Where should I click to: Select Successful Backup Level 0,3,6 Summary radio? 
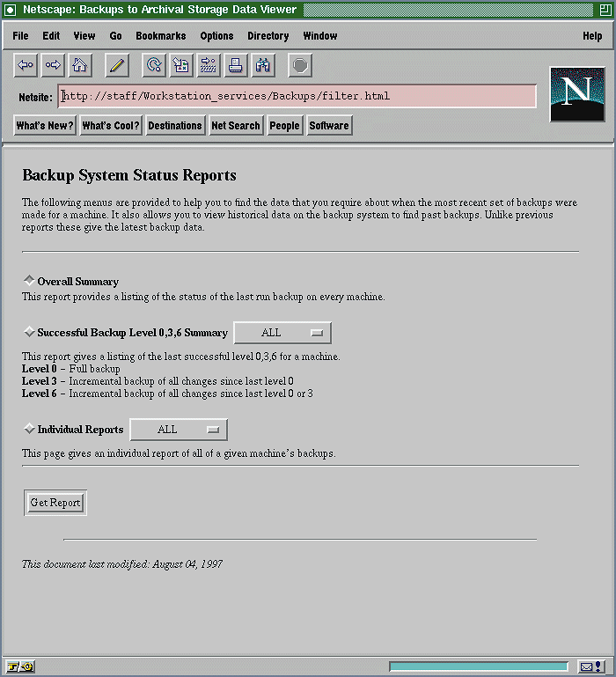29,332
